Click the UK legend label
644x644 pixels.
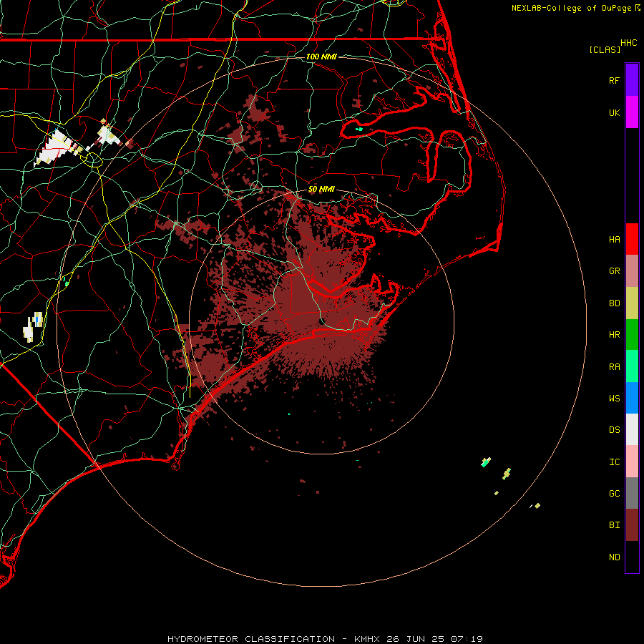(614, 112)
